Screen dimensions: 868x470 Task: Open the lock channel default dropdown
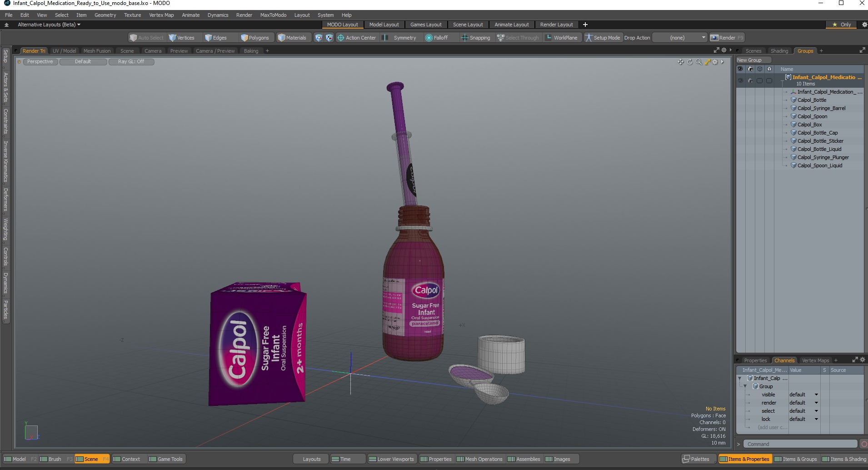tap(803, 419)
